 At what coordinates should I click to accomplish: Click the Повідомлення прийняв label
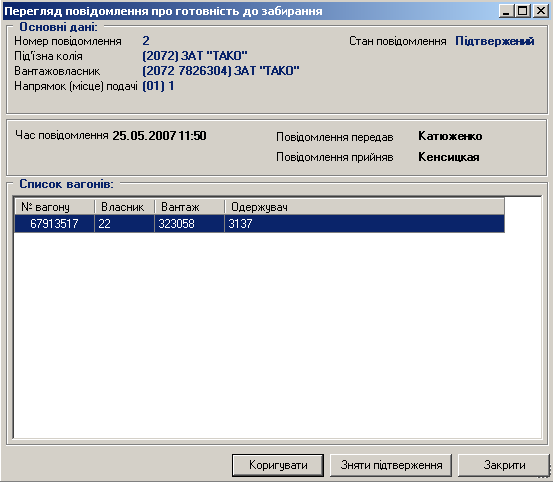pyautogui.click(x=334, y=157)
